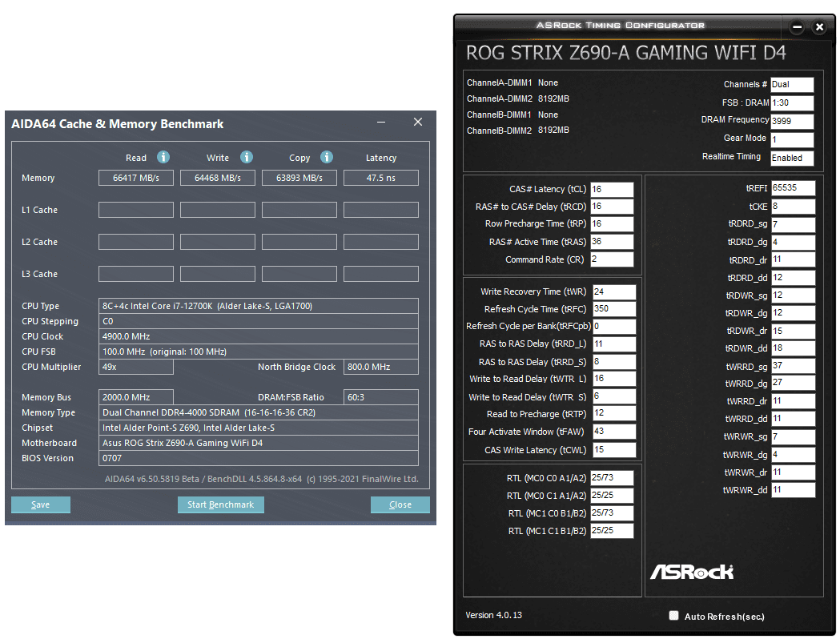Click the RTL (MC0 C0 A1/A2) field

[612, 478]
